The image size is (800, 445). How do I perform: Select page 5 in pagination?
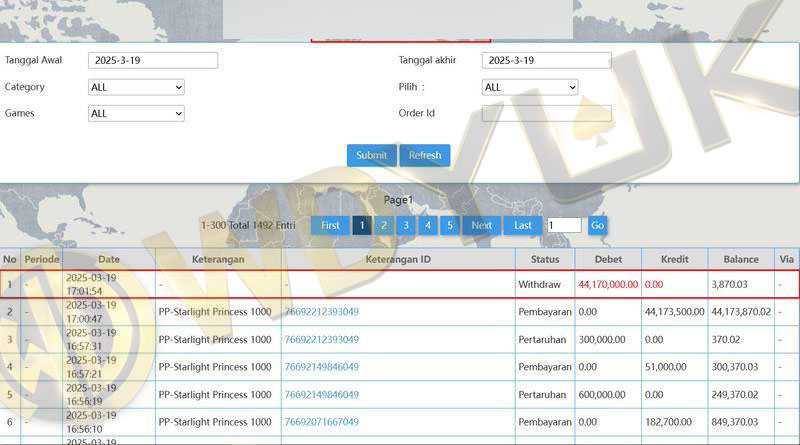coord(449,226)
